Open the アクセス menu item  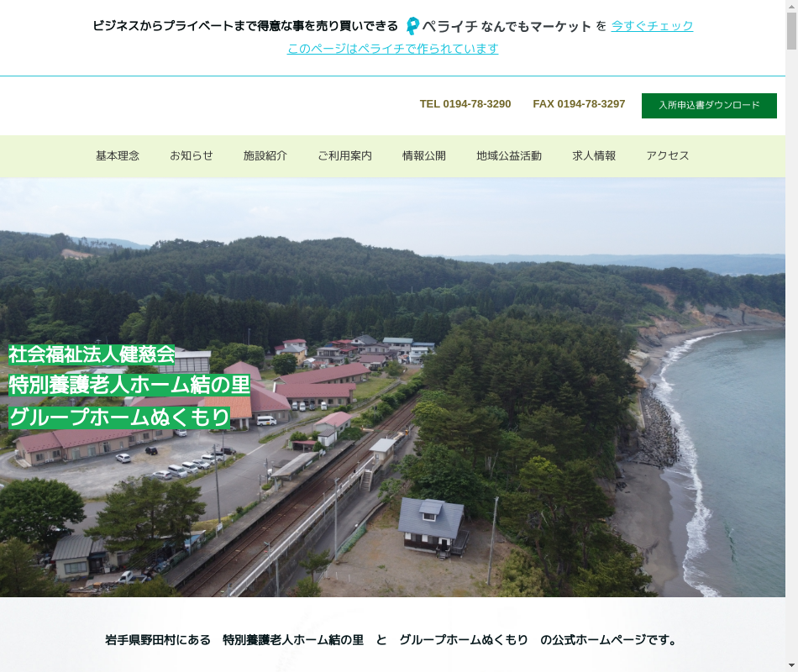click(668, 155)
